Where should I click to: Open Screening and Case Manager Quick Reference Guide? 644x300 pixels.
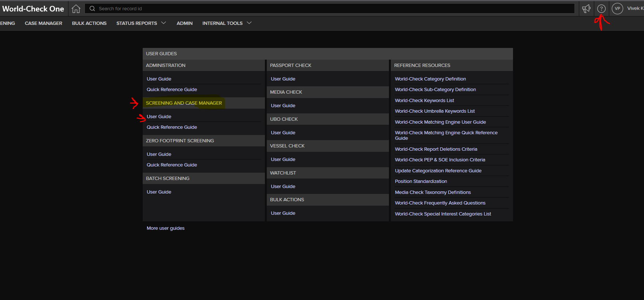coord(172,127)
